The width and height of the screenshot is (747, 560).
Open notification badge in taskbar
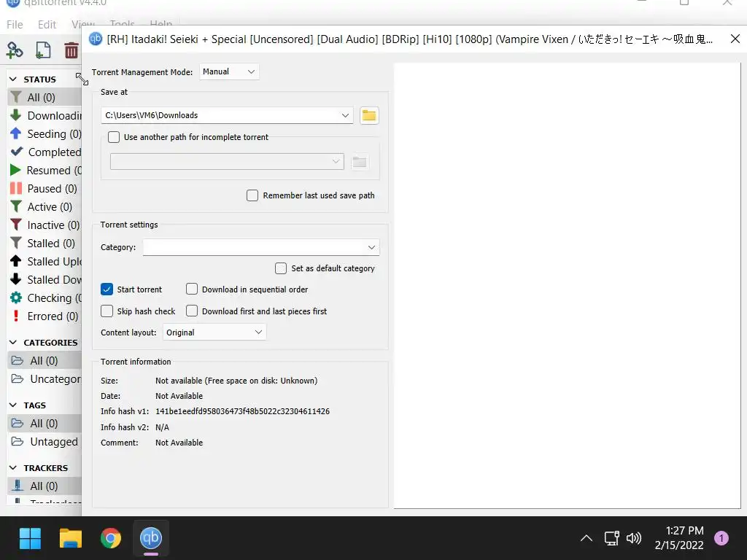[x=721, y=539]
